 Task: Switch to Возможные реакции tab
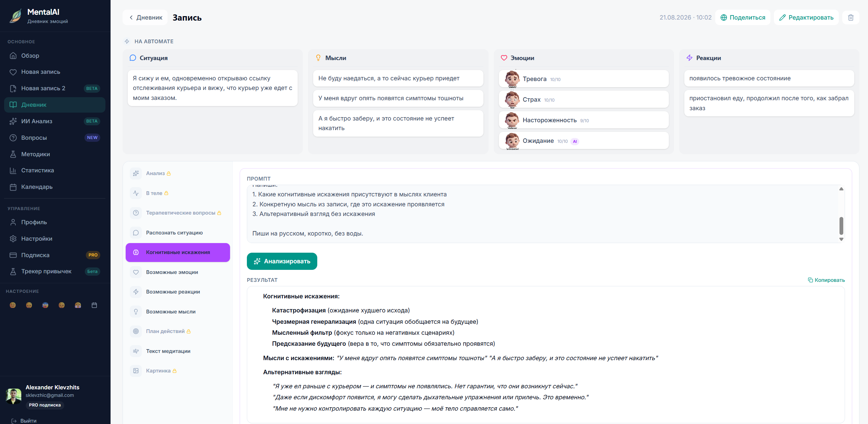click(178, 292)
